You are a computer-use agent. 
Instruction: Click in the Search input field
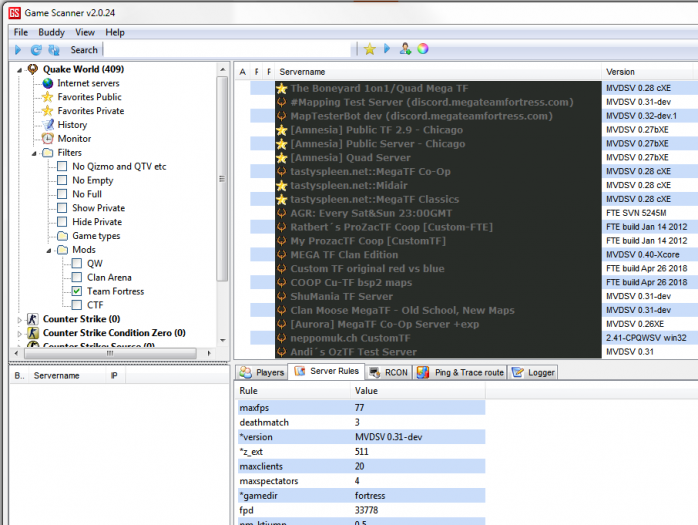(229, 49)
